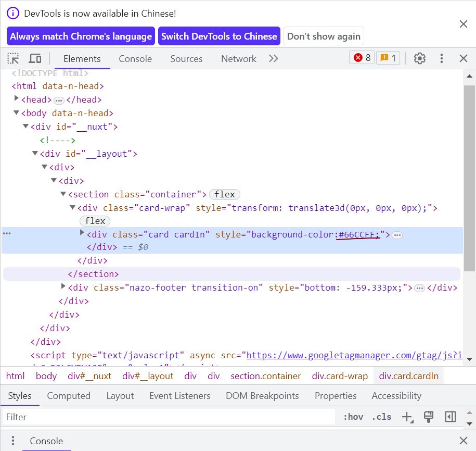The height and width of the screenshot is (451, 476).
Task: Open the console drawer three-dot menu
Action: point(13,441)
